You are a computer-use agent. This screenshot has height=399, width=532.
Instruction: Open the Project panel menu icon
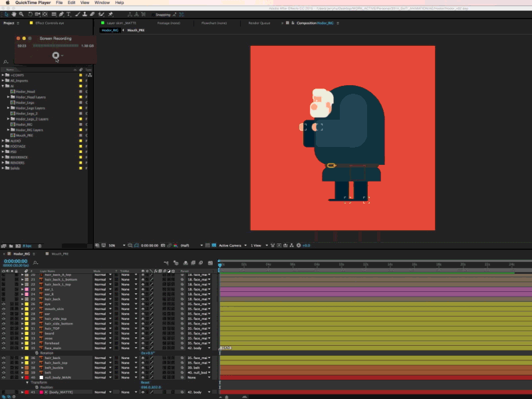18,23
